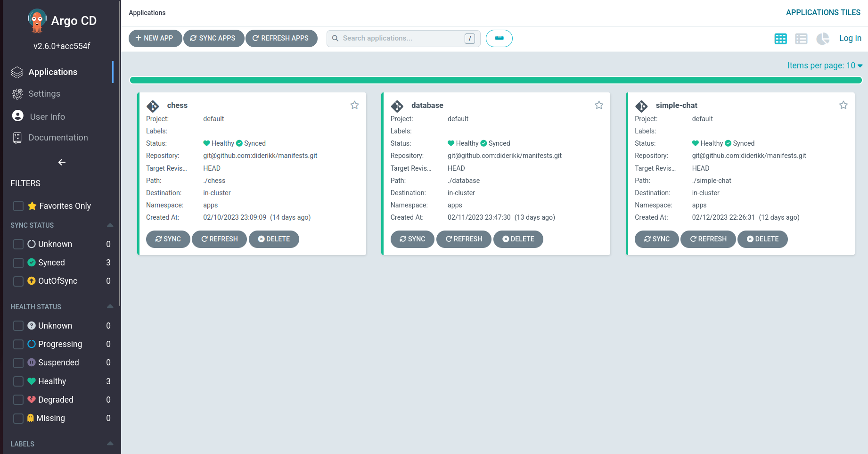
Task: Open Applications in the sidebar
Action: pyautogui.click(x=53, y=72)
